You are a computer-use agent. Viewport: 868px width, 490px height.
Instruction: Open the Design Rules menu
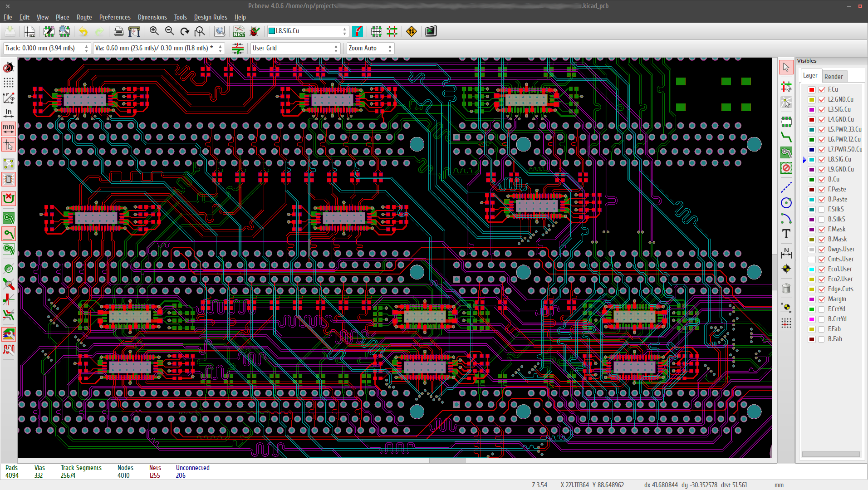tap(211, 17)
